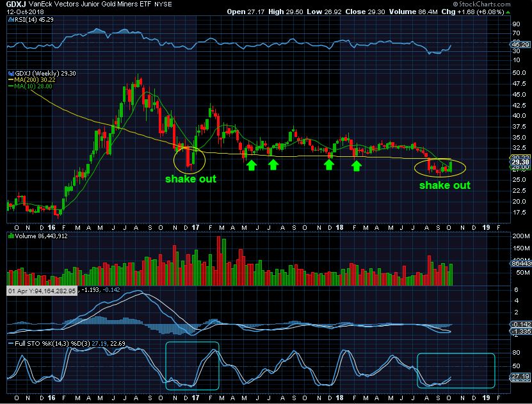Click the 37.5 price axis label
Image resolution: width=532 pixels, height=404 pixels.
coord(519,127)
